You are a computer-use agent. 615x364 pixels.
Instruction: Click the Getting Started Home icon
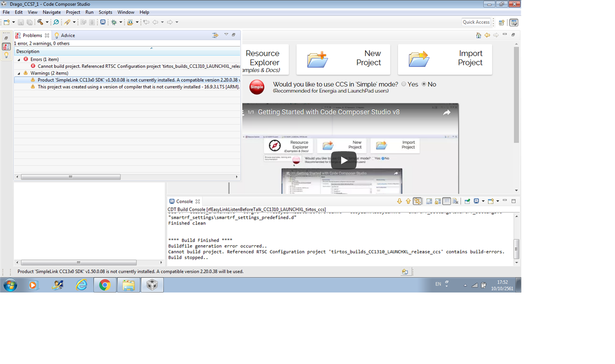478,35
